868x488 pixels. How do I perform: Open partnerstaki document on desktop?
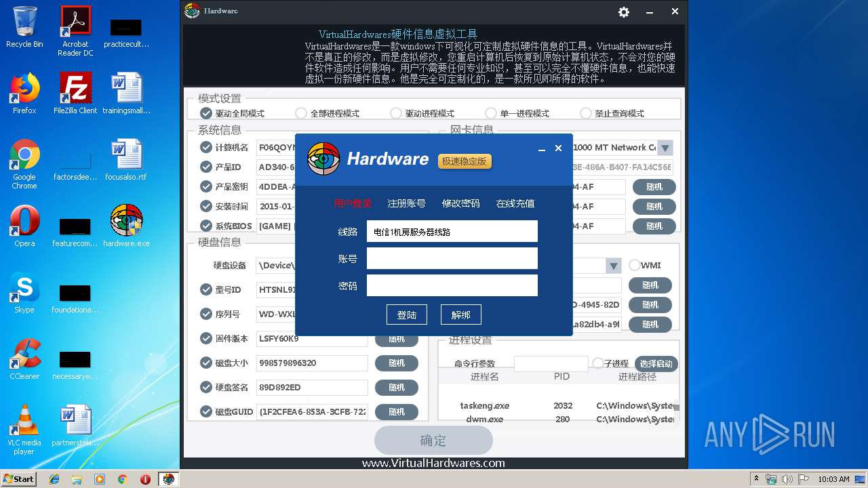pos(75,426)
